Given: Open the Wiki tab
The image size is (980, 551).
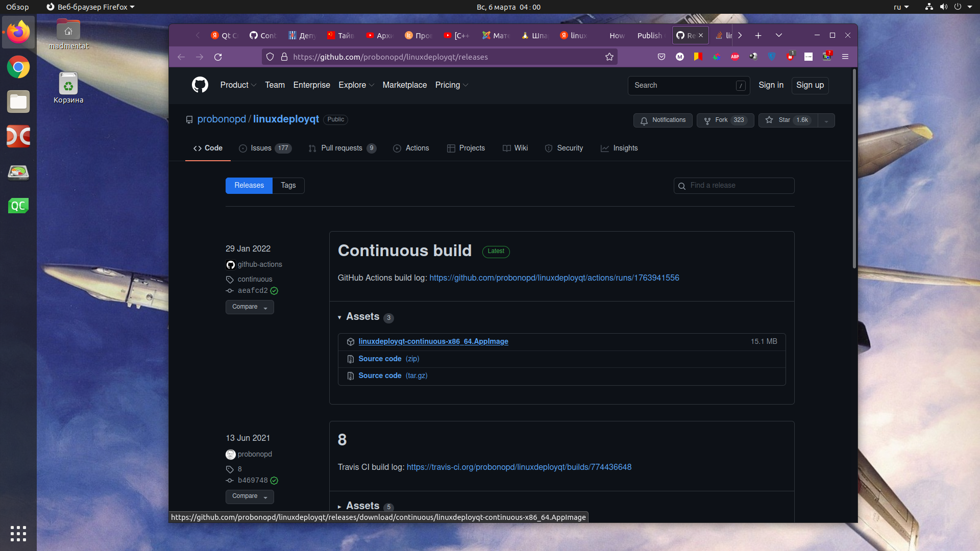Looking at the screenshot, I should point(515,148).
